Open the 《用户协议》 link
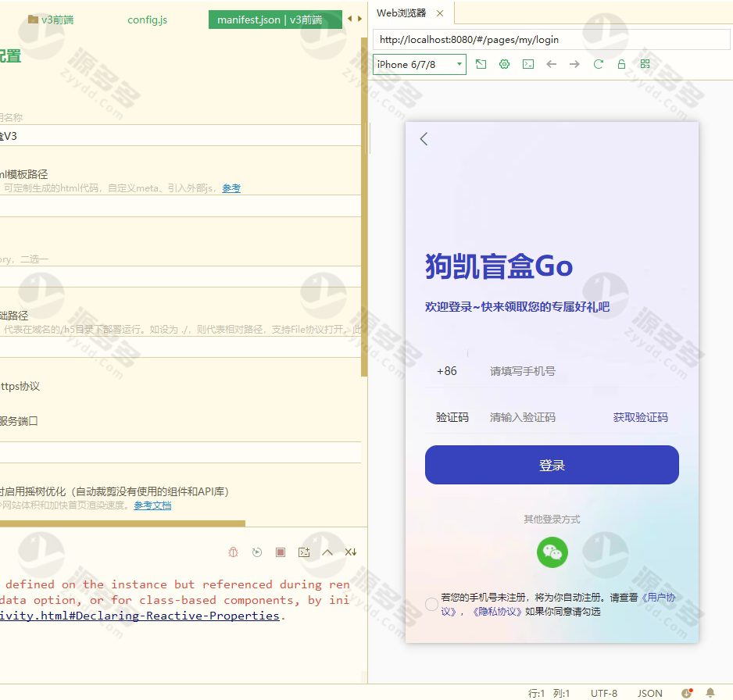 pos(658,597)
